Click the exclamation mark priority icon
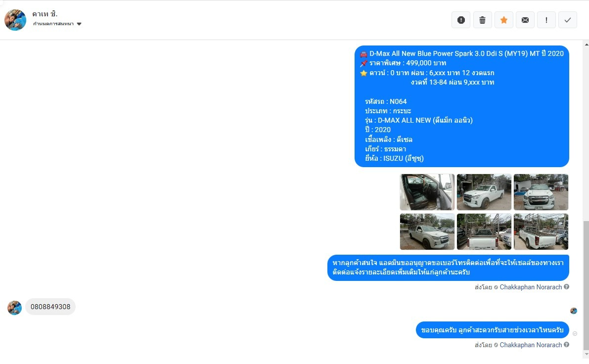 (546, 20)
